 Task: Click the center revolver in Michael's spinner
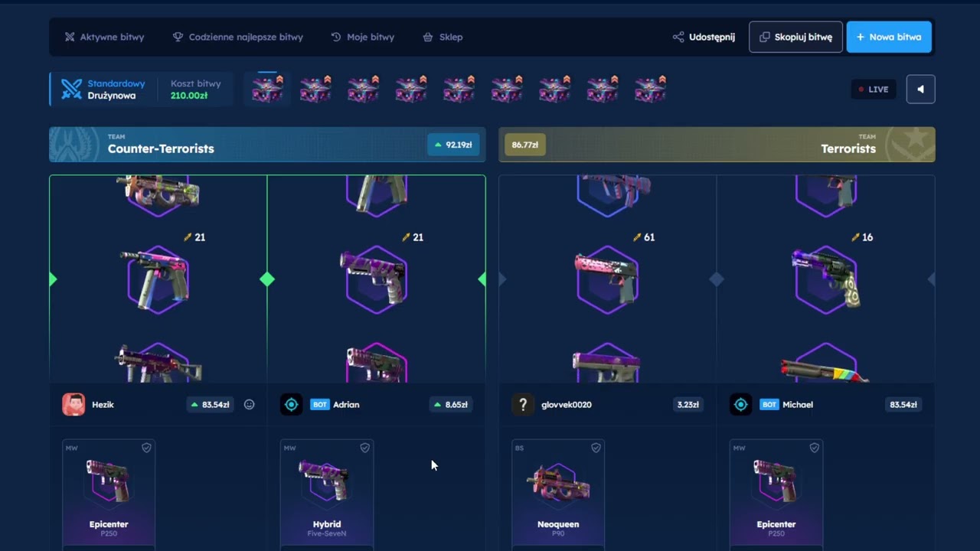click(x=825, y=279)
